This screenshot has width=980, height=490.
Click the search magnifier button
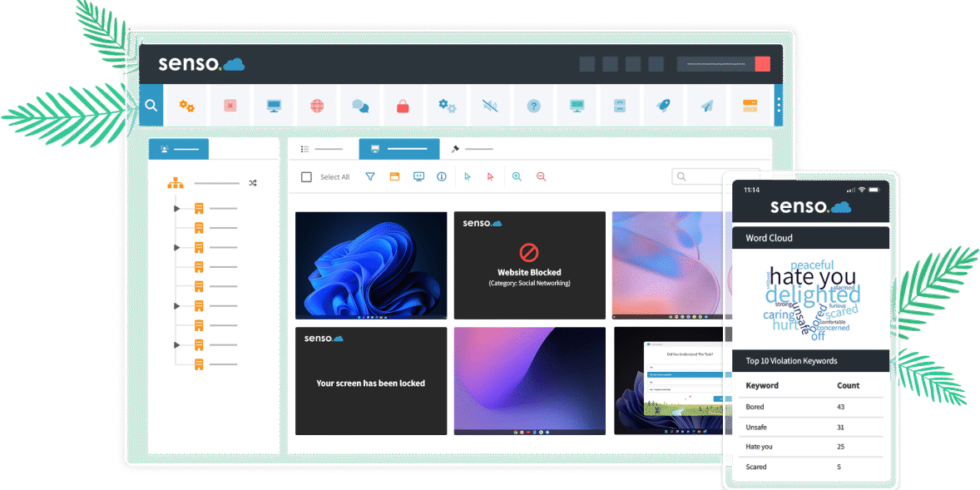point(151,106)
